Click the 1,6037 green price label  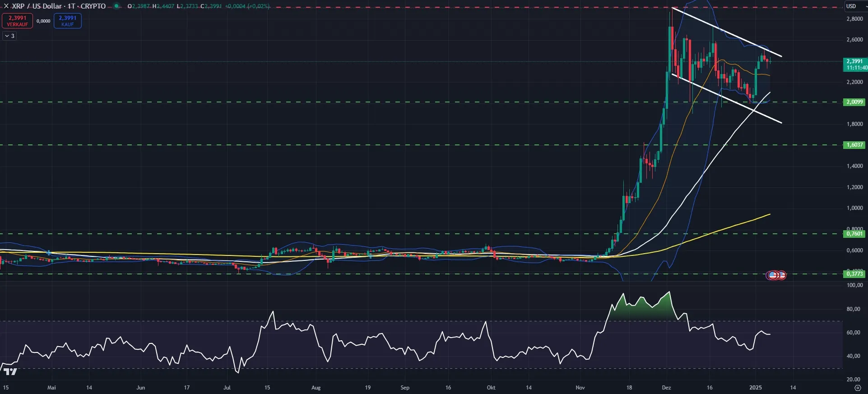(x=854, y=145)
